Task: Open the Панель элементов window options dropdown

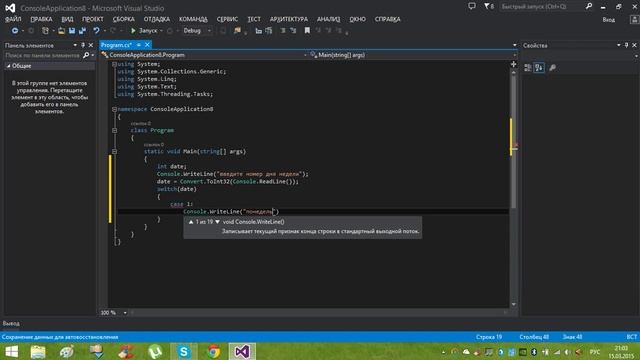Action: [75, 45]
